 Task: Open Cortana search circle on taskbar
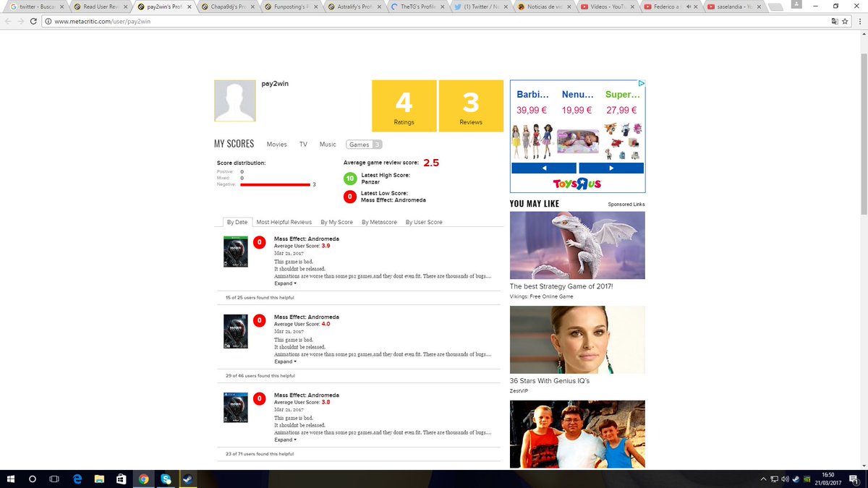[33, 479]
